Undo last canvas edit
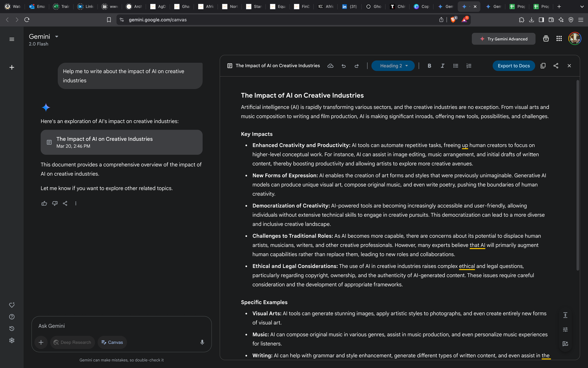Screen dimensions: 588x368 343,66
